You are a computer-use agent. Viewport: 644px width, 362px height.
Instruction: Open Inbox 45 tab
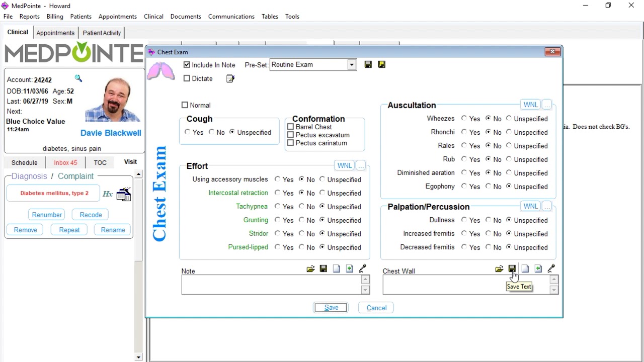point(65,162)
